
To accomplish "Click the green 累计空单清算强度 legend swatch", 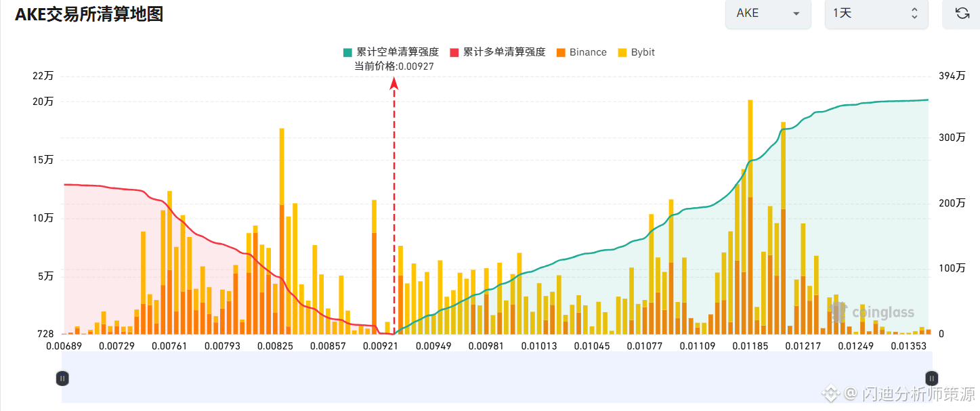I will point(348,52).
